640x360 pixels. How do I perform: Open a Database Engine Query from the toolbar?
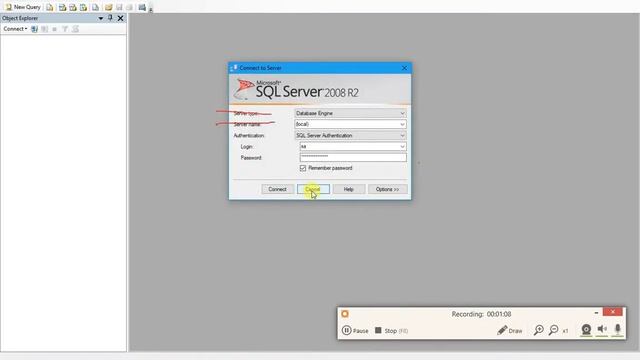[x=49, y=7]
